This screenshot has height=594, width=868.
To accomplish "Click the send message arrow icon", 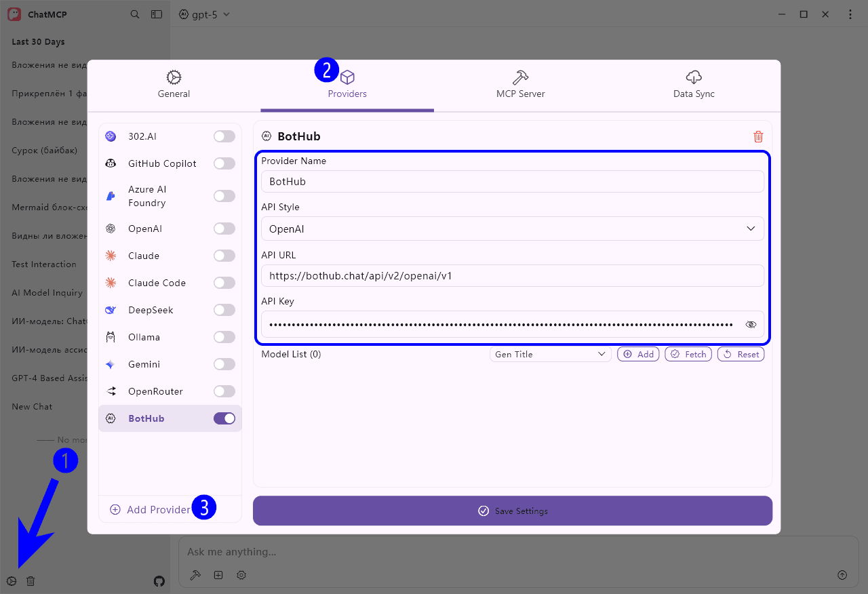I will pos(843,574).
